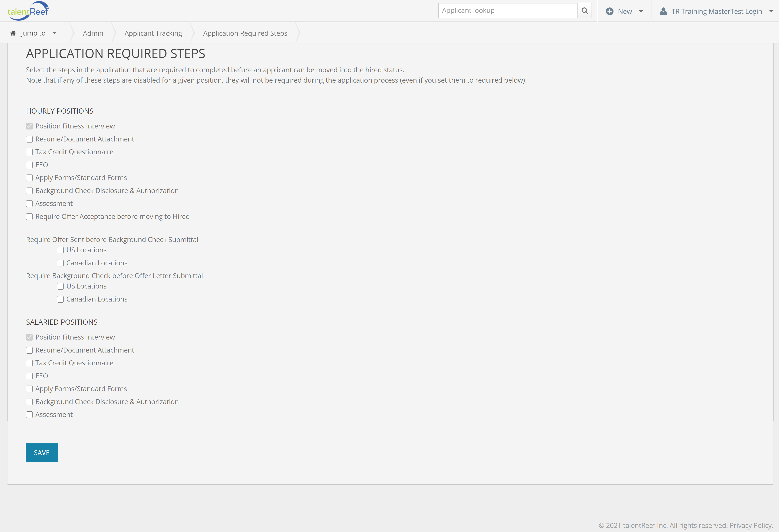Open the TR Training MasterTest Login menu

coord(717,11)
